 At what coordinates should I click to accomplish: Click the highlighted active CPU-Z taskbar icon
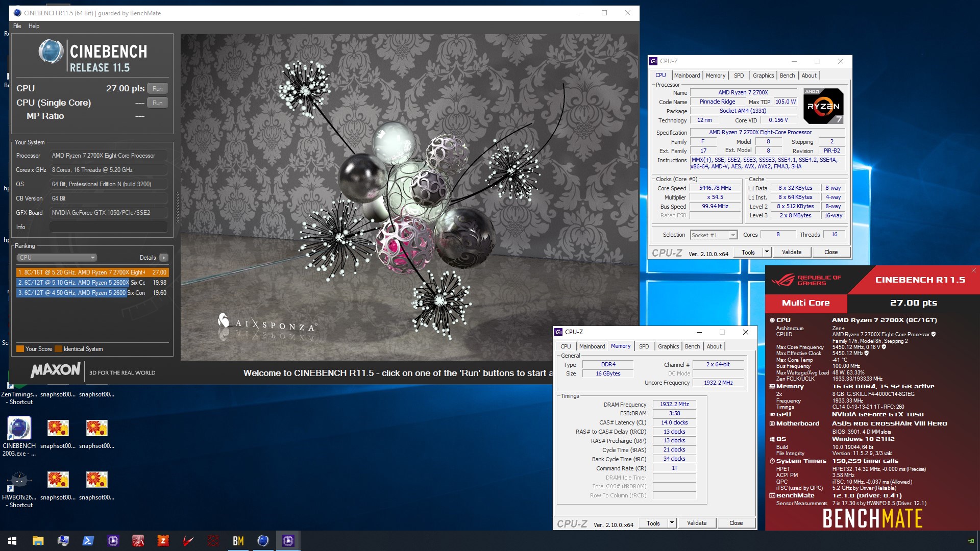288,541
